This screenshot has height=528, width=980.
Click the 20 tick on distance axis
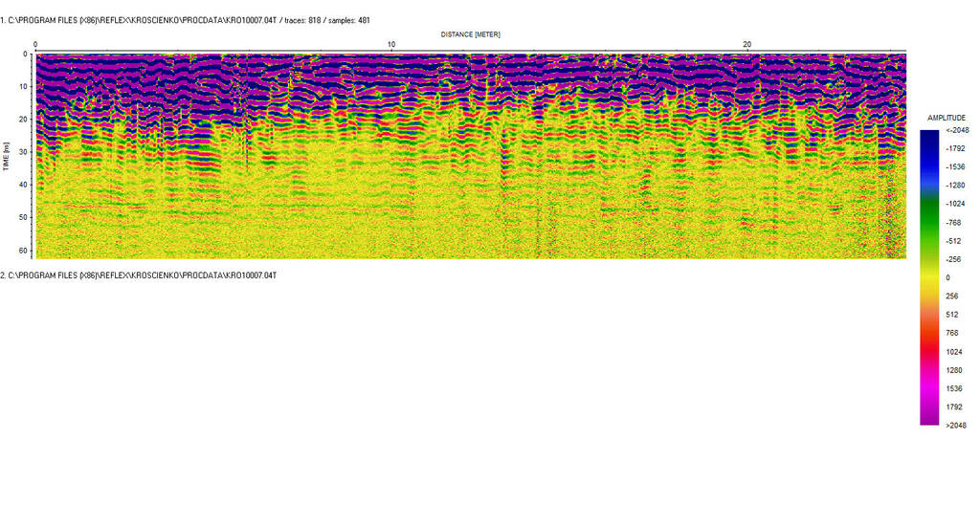click(747, 45)
